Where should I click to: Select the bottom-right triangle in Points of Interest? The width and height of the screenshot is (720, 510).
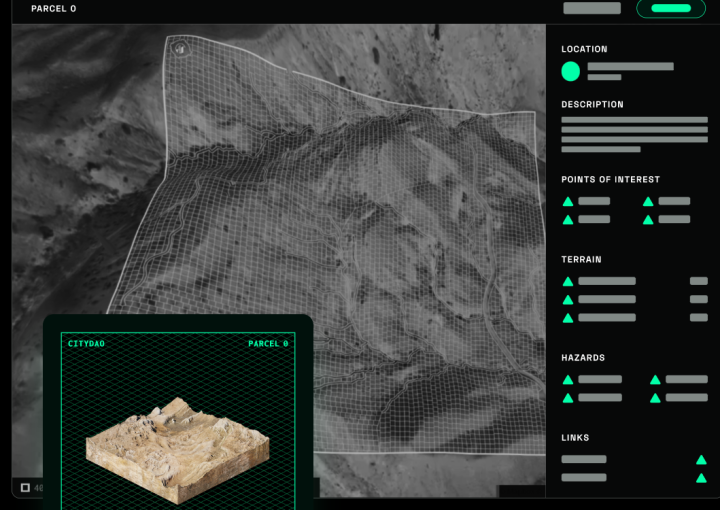pos(648,219)
